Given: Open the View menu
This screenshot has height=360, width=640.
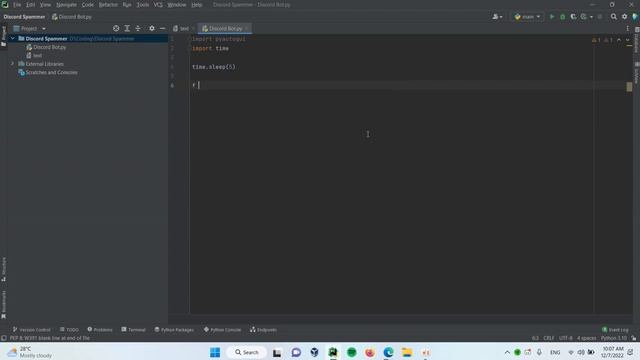Looking at the screenshot, I should tap(45, 5).
